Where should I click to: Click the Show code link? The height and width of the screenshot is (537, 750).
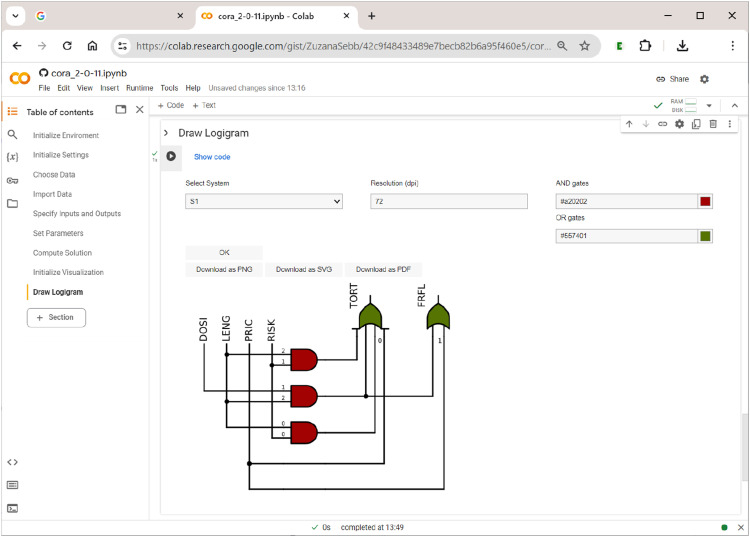pos(212,157)
